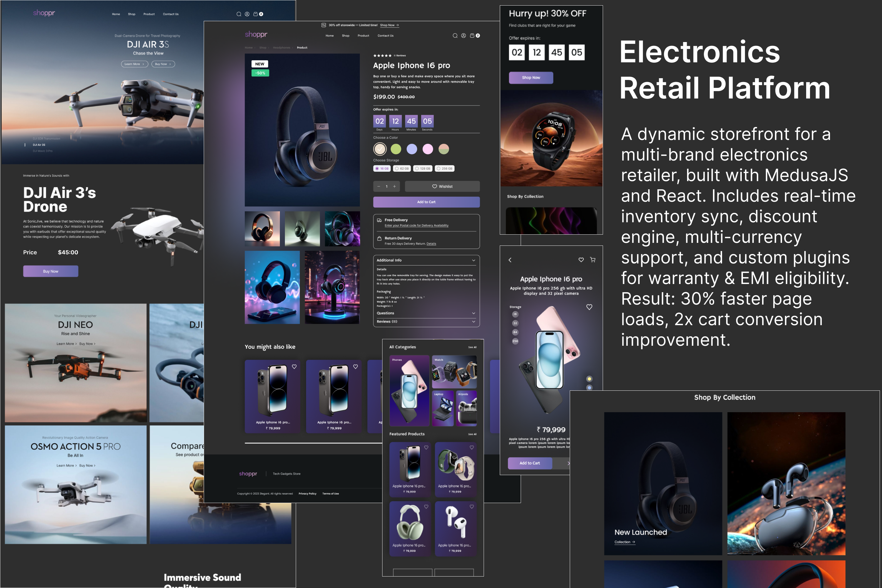The height and width of the screenshot is (588, 882).
Task: Open the Shop menu on product page
Action: (346, 36)
